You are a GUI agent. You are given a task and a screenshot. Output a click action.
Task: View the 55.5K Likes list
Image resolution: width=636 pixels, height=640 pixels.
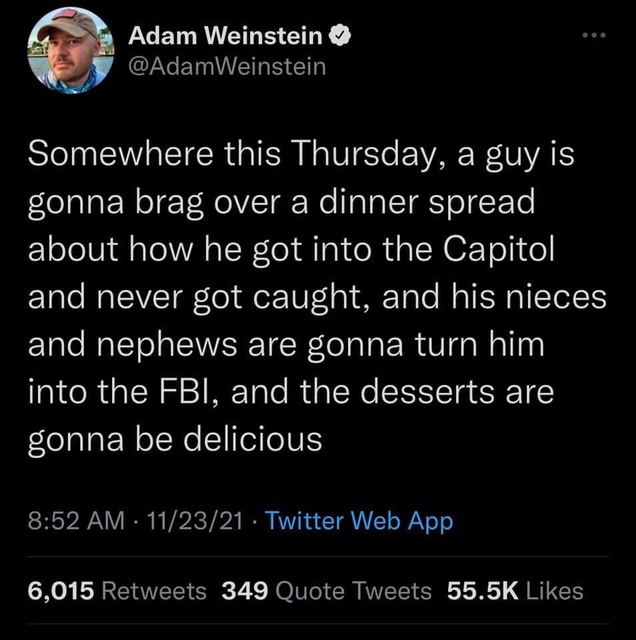click(515, 591)
